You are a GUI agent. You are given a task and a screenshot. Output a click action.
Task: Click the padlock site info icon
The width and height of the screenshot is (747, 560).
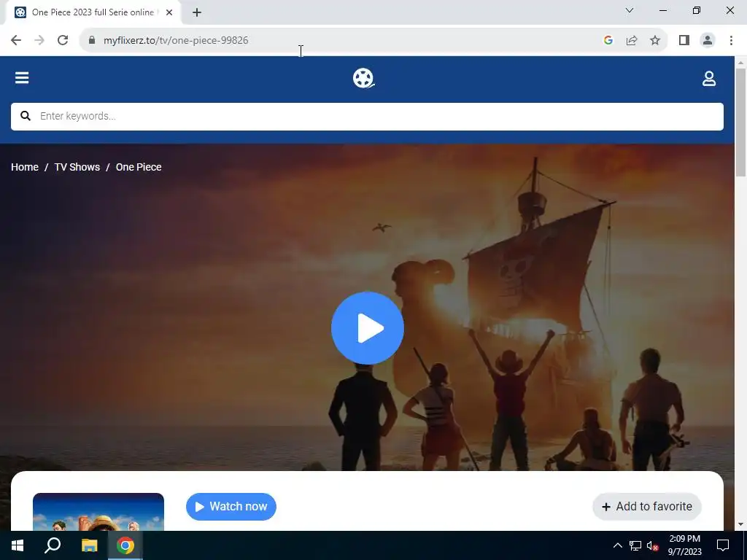coord(92,41)
